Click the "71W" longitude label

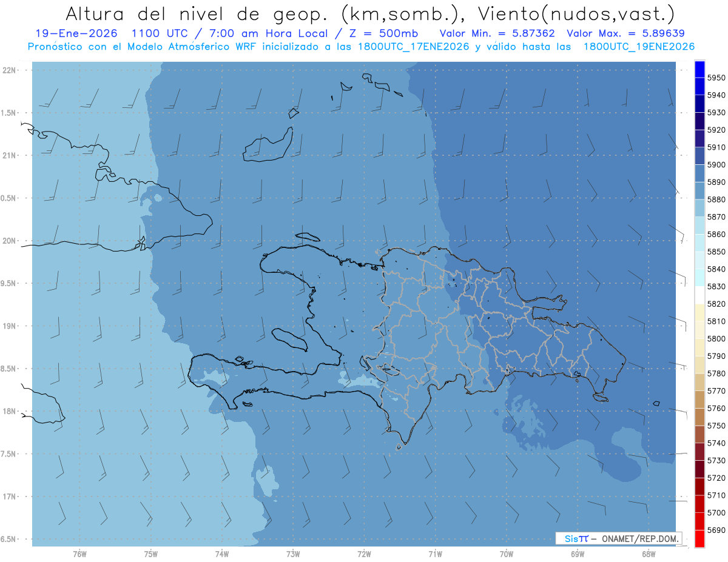435,554
